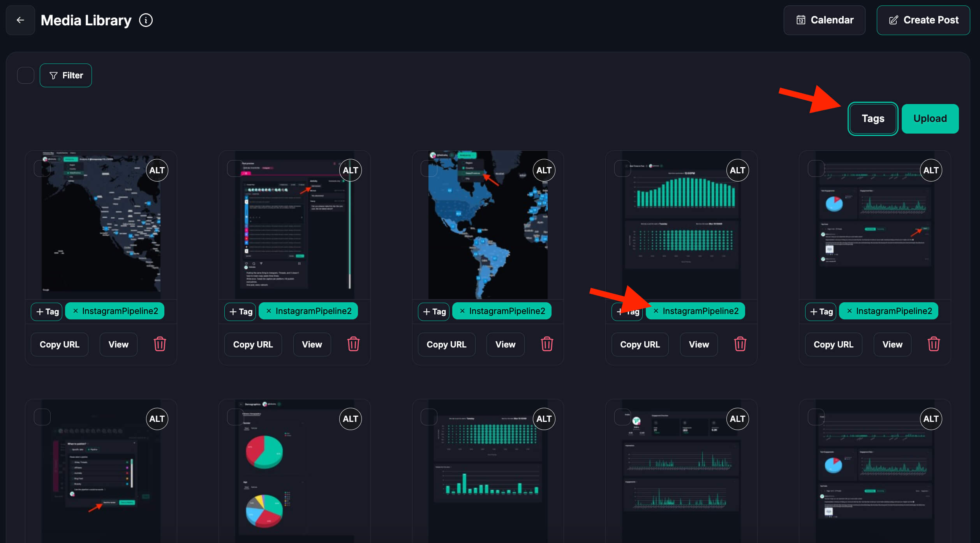
Task: Click the back arrow button
Action: pos(20,20)
